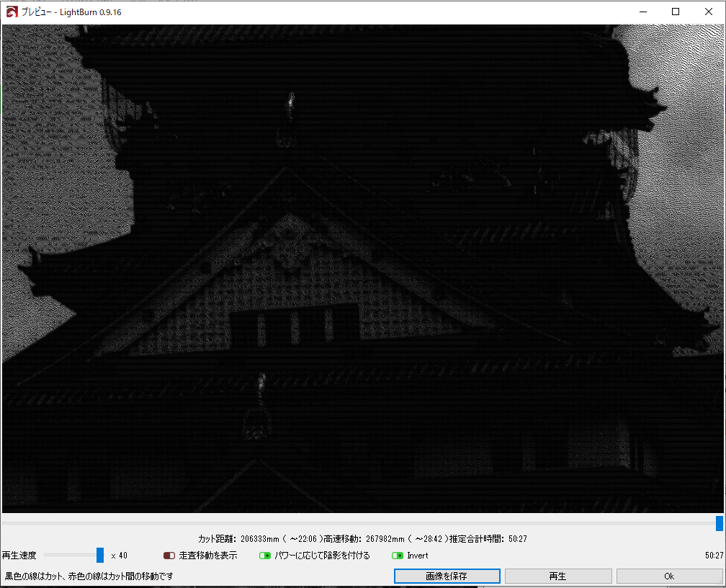Click the 50:27 elapsed time readout beside Invert
The image size is (726, 588).
[x=714, y=556]
